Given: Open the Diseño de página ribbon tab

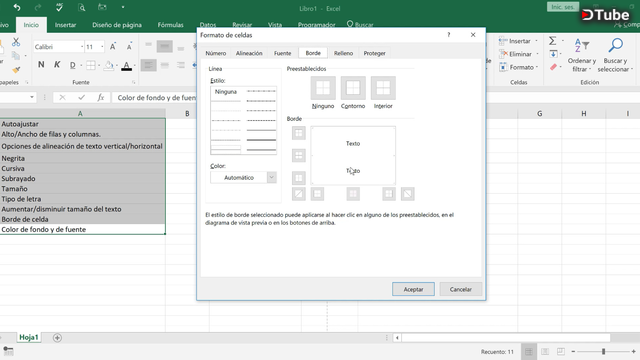Looking at the screenshot, I should click(117, 25).
